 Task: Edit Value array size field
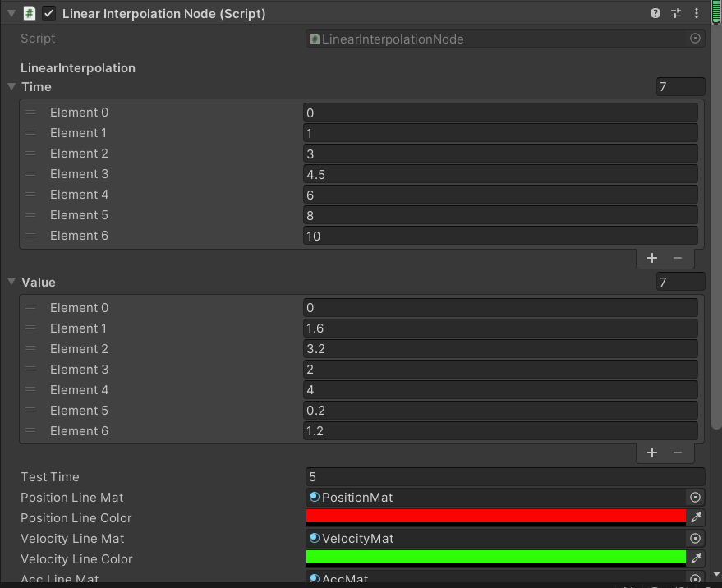coord(680,282)
